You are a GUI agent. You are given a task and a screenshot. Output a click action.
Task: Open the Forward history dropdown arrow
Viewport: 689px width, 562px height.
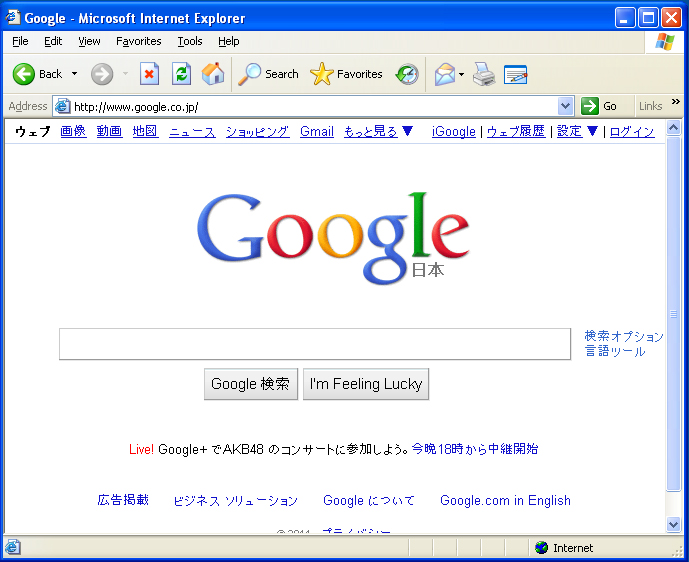(125, 73)
